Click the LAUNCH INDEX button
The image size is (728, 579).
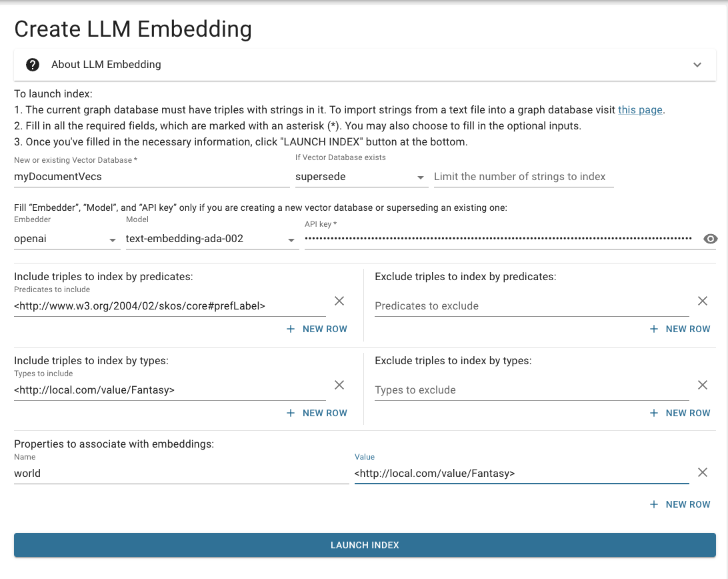click(x=365, y=545)
